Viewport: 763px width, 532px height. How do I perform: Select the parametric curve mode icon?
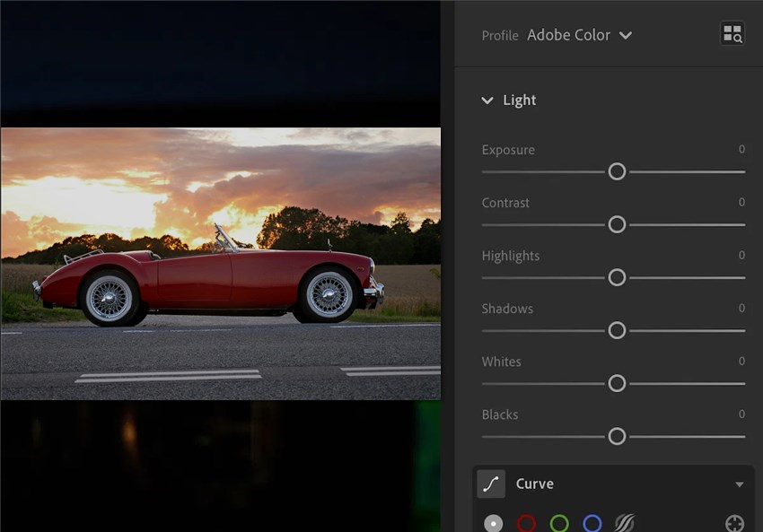[625, 523]
